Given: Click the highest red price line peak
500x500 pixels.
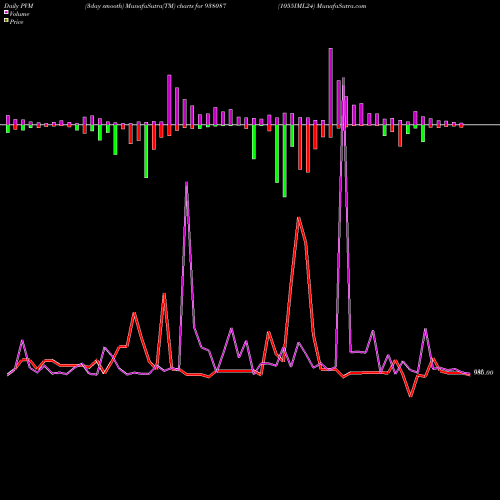Looking at the screenshot, I should coord(299,218).
